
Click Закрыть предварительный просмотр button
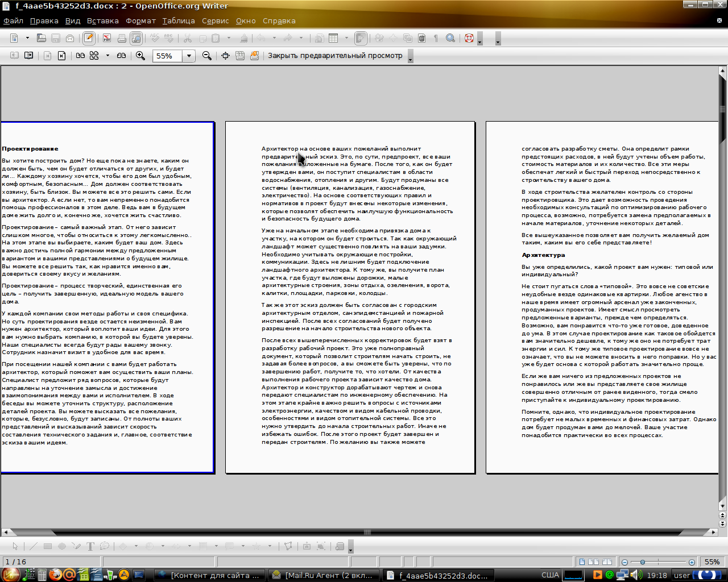[335, 56]
